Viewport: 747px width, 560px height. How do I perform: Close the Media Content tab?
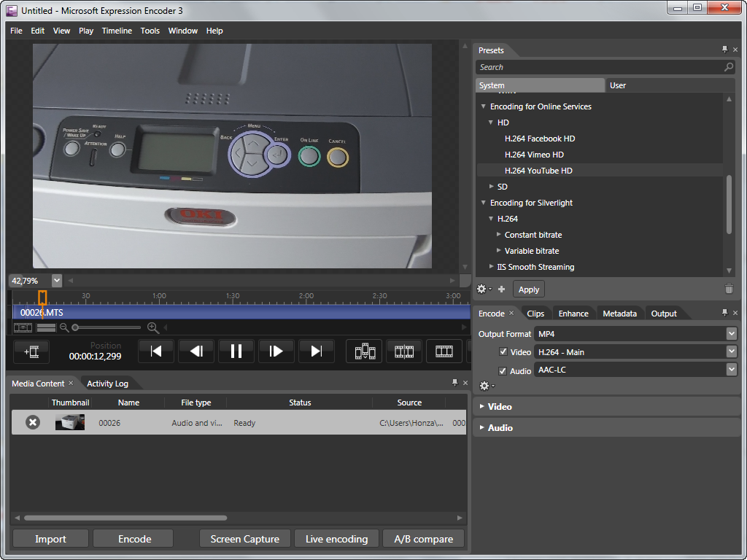pyautogui.click(x=71, y=383)
